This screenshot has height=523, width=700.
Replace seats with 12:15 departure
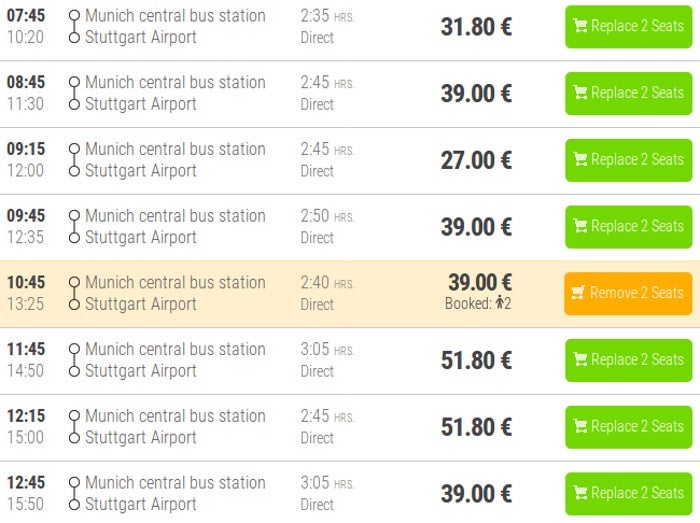click(627, 427)
